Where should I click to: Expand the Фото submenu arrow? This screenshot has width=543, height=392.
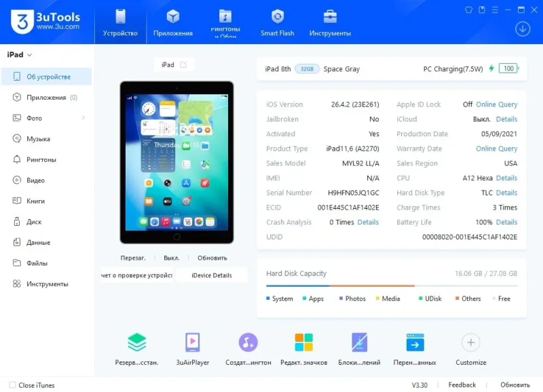pyautogui.click(x=83, y=118)
